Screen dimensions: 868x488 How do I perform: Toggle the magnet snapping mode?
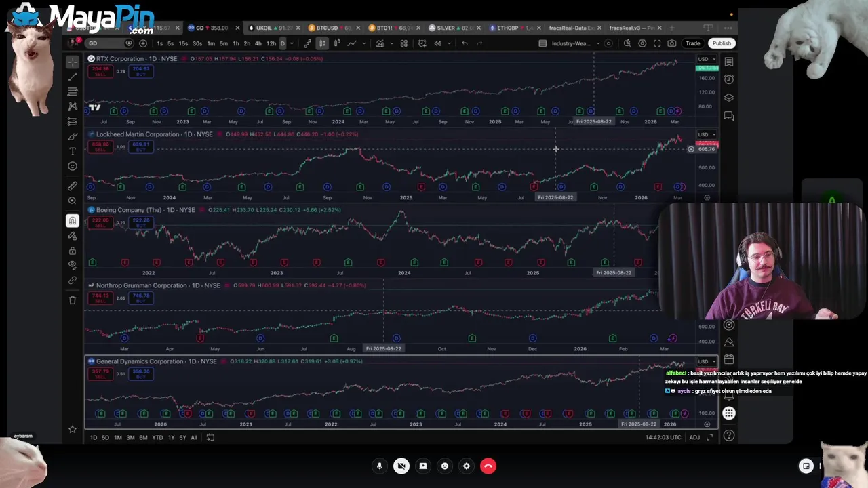coord(73,220)
